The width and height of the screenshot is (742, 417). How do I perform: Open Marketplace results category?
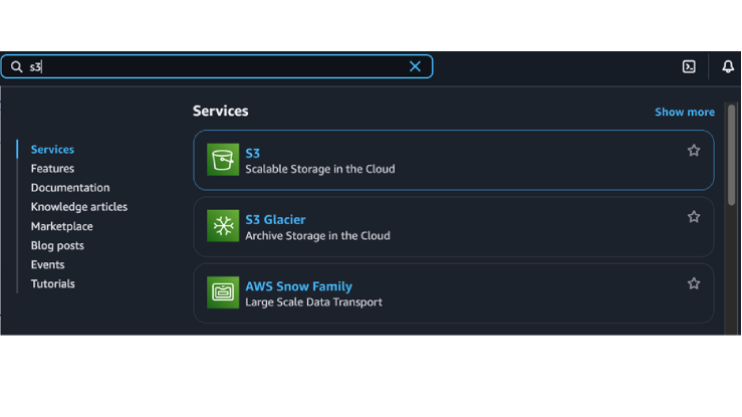tap(61, 226)
